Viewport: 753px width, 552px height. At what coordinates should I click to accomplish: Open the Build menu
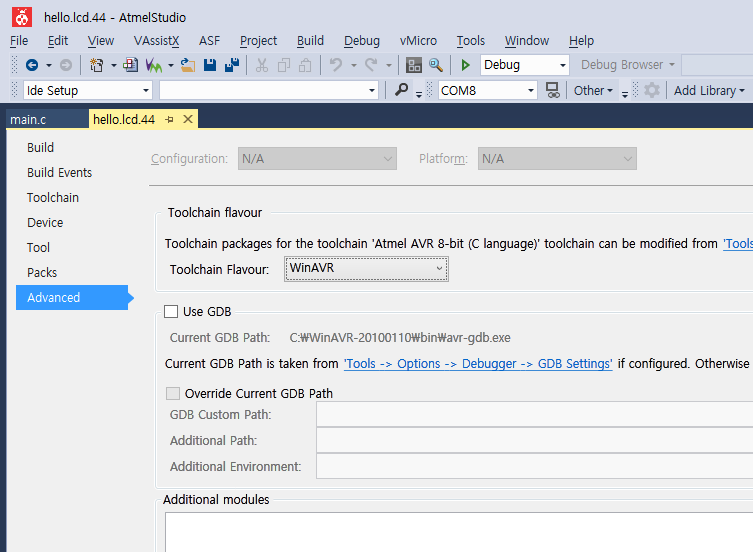[x=310, y=41]
